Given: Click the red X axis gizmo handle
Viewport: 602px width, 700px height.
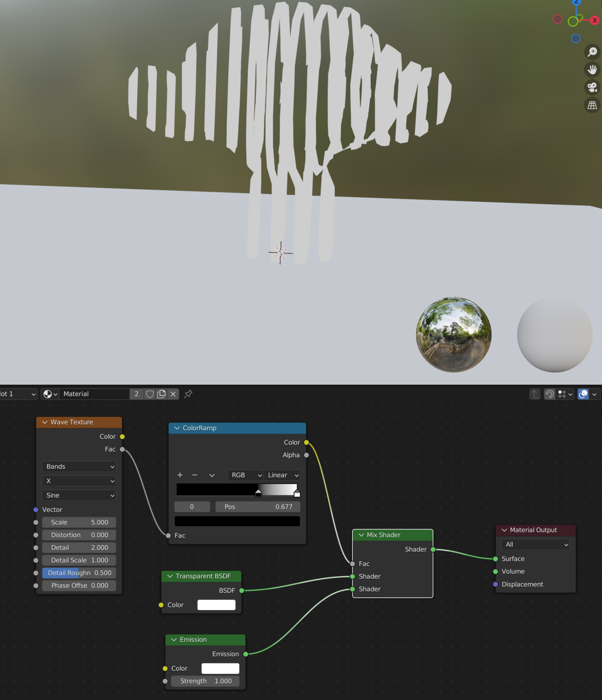Looking at the screenshot, I should pyautogui.click(x=594, y=20).
